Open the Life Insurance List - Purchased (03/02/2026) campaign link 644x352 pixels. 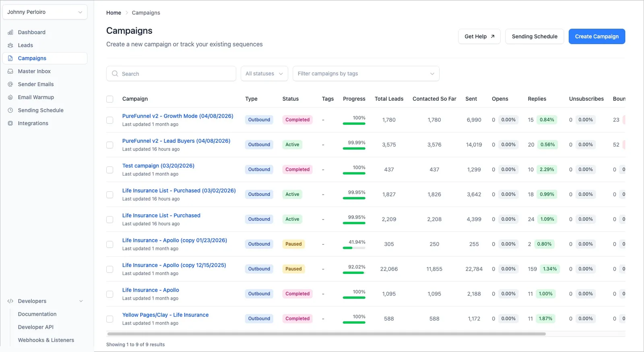[x=179, y=190]
